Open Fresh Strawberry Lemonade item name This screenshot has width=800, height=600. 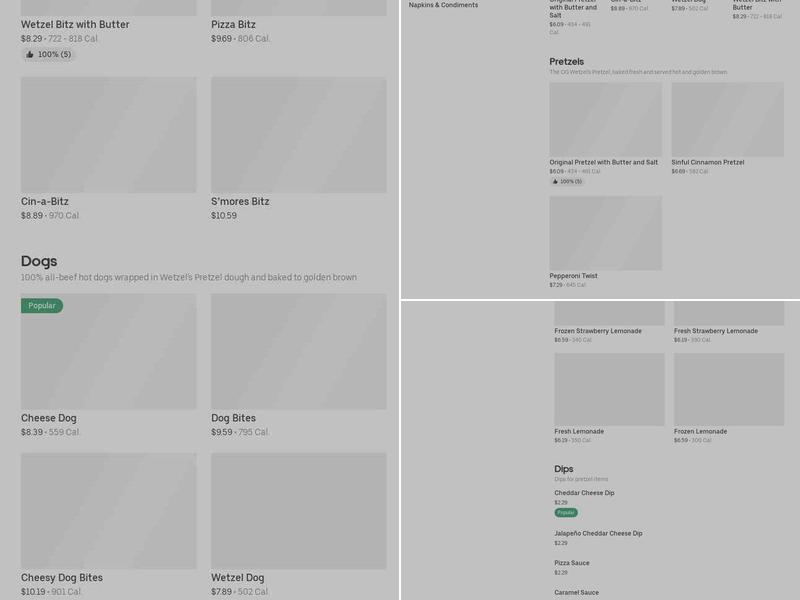pyautogui.click(x=715, y=331)
